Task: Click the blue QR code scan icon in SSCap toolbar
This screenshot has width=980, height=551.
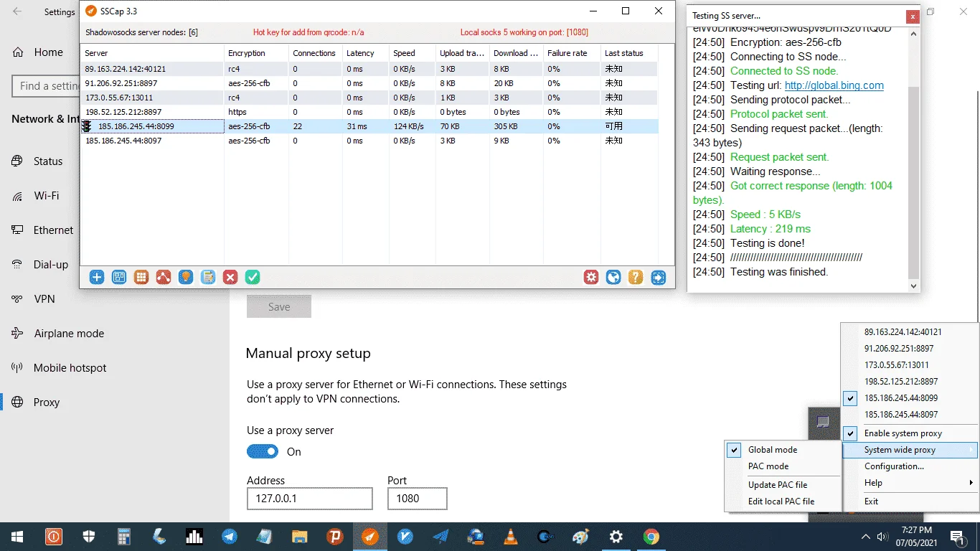Action: [119, 277]
